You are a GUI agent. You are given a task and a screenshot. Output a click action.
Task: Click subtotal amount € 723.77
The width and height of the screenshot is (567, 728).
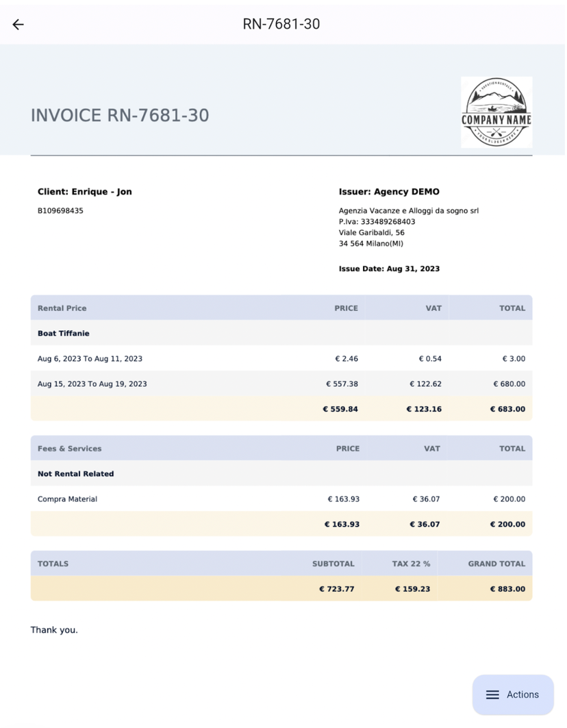(337, 589)
